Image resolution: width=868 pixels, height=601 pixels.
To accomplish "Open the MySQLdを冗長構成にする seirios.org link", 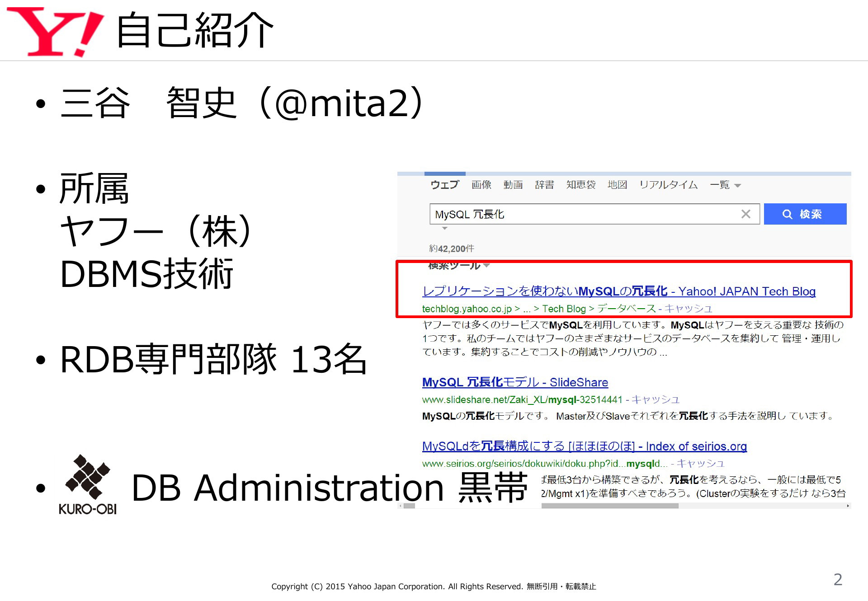I will click(x=584, y=446).
